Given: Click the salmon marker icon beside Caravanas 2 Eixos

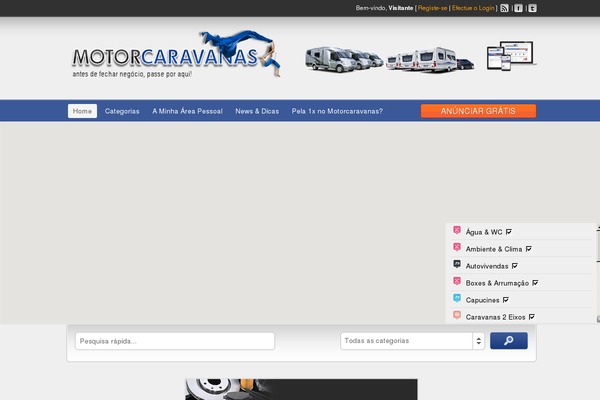Looking at the screenshot, I should click(x=457, y=315).
